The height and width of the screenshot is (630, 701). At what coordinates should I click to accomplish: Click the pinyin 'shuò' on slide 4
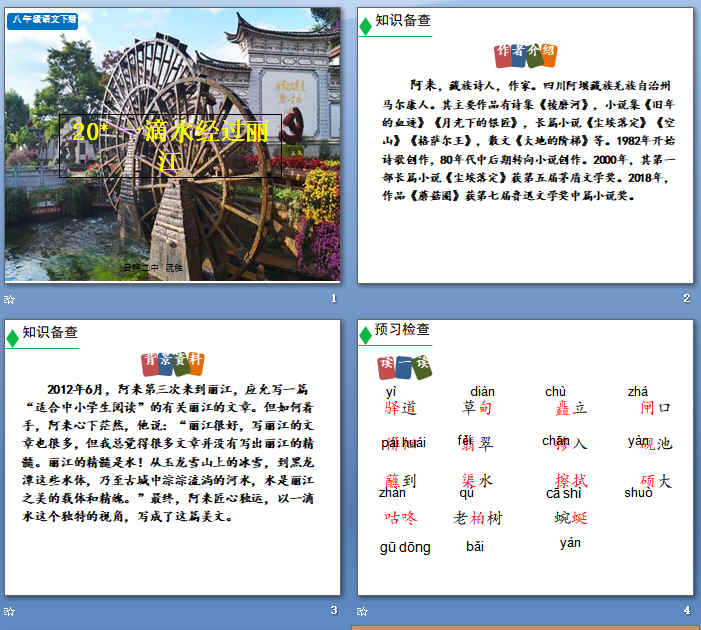[638, 492]
